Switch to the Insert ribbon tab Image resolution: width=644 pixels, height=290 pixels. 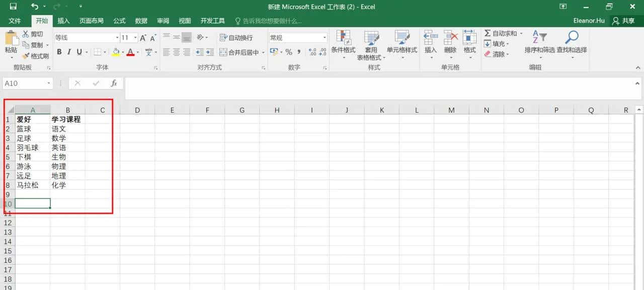[64, 21]
